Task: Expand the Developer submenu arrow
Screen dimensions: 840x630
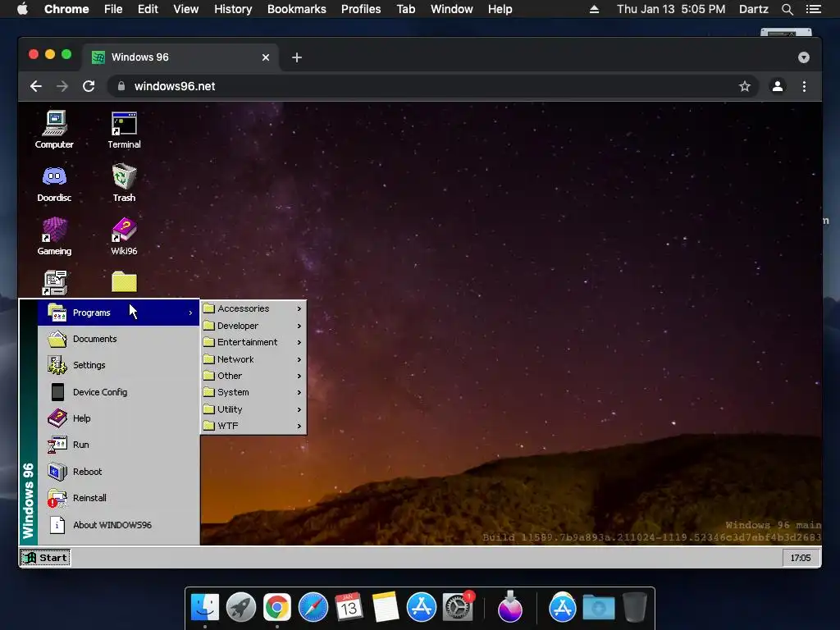Action: 299,326
